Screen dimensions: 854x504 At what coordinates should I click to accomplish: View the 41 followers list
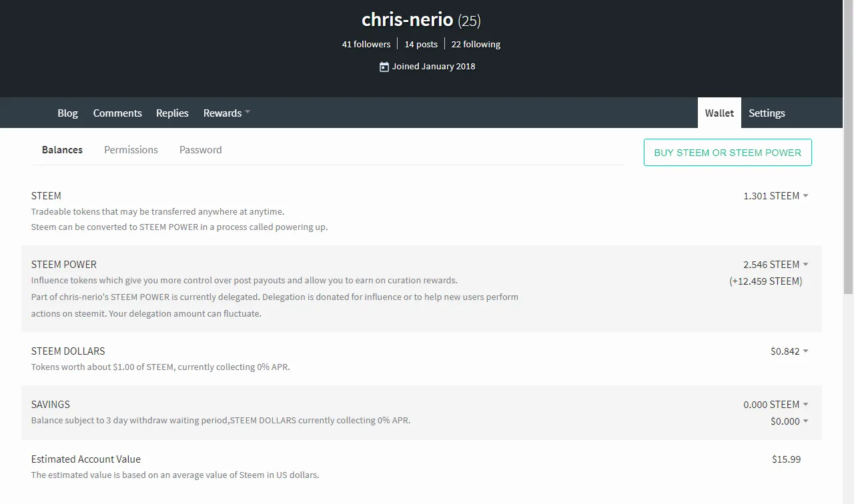point(366,44)
